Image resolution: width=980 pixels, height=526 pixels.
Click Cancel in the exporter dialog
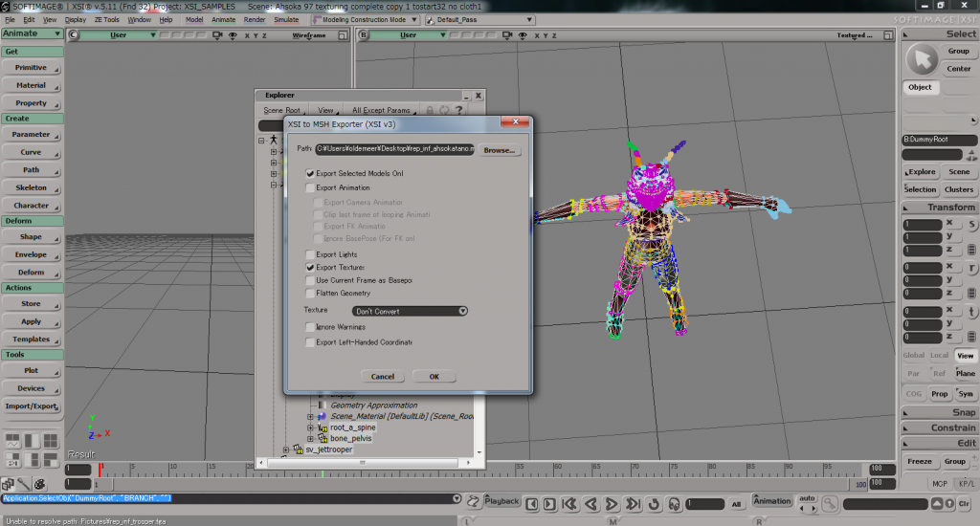click(x=383, y=377)
